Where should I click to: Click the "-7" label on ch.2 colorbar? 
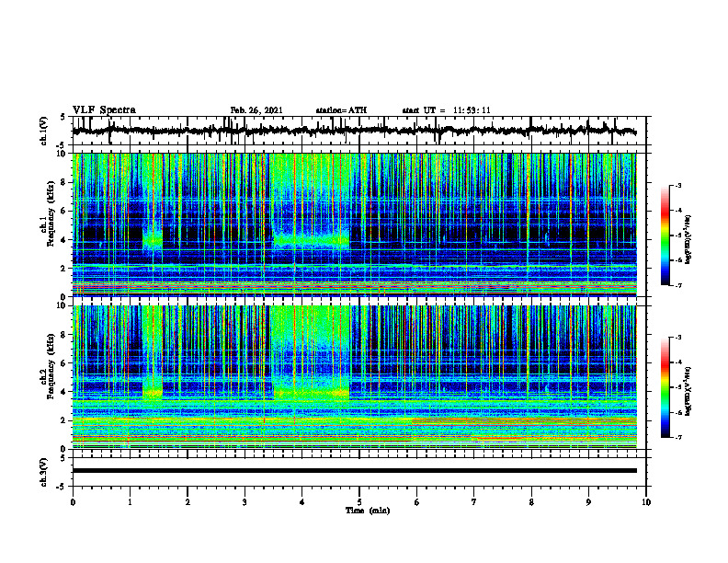point(677,437)
